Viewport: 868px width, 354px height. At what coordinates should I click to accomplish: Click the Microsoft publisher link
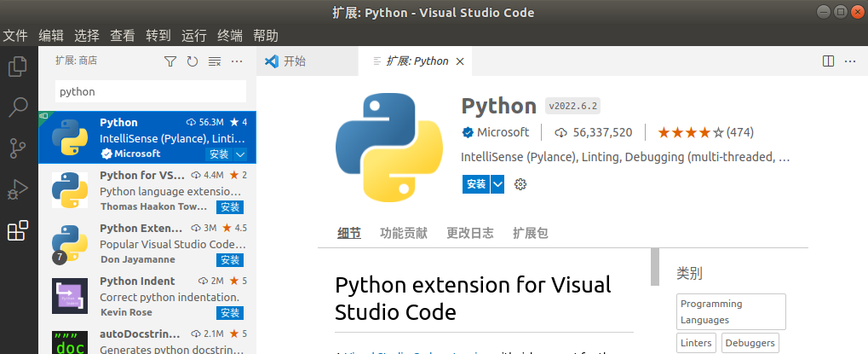[503, 132]
